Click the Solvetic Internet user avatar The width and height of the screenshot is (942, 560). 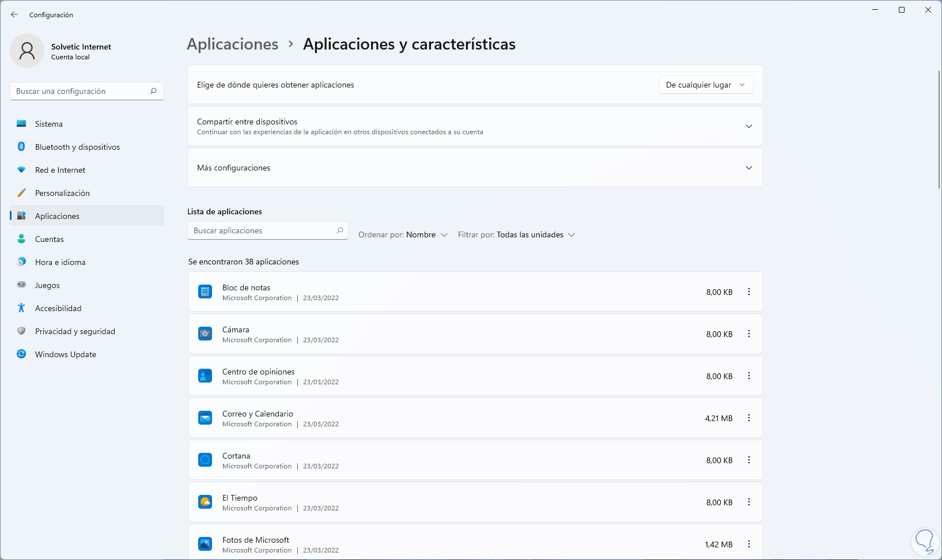click(x=27, y=51)
